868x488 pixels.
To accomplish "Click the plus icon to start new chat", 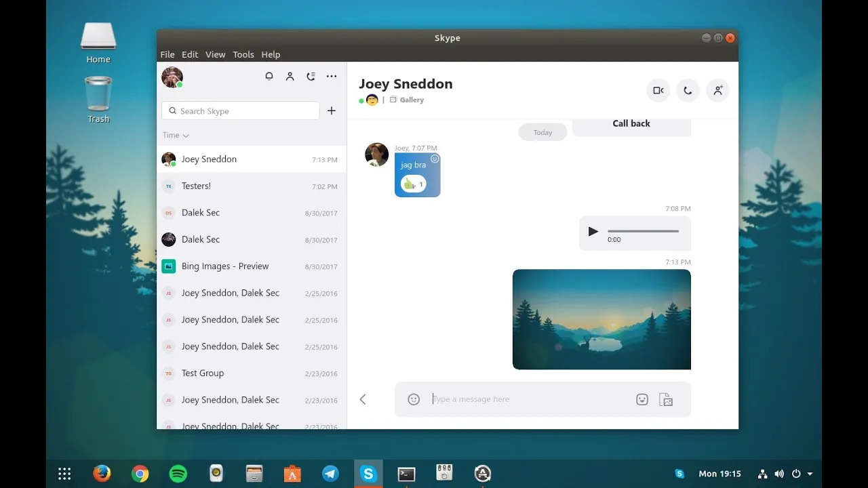I will (332, 110).
